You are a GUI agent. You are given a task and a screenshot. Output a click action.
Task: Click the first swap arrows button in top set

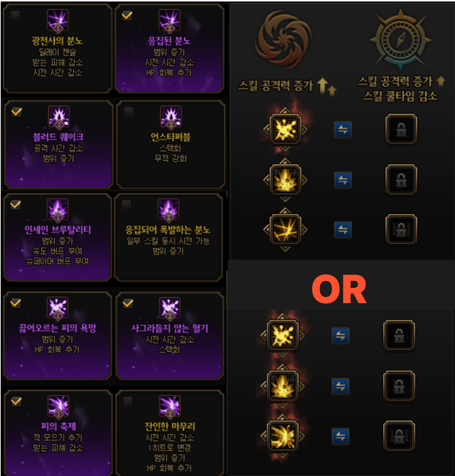click(x=343, y=130)
